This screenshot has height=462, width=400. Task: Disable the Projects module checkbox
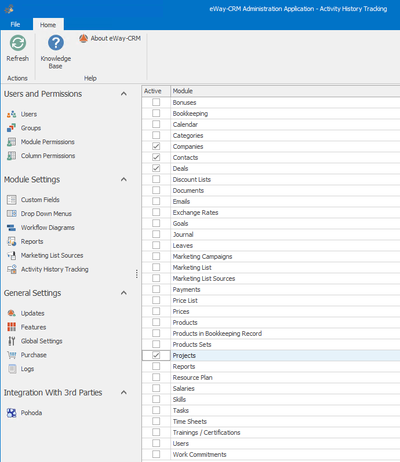156,355
